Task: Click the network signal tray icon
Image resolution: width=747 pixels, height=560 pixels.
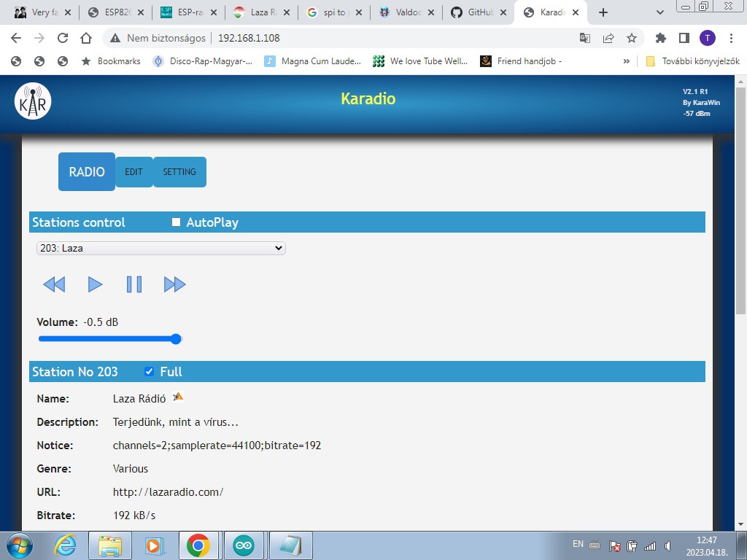Action: pos(650,545)
